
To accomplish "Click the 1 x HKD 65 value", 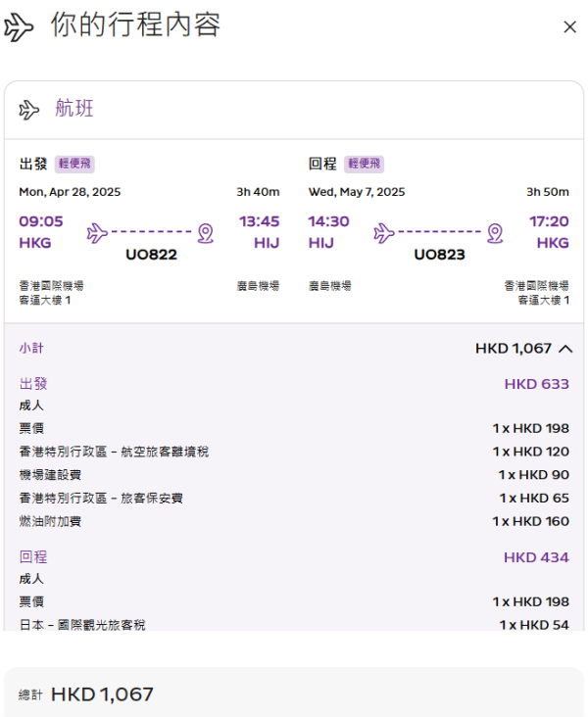I will click(x=534, y=499).
